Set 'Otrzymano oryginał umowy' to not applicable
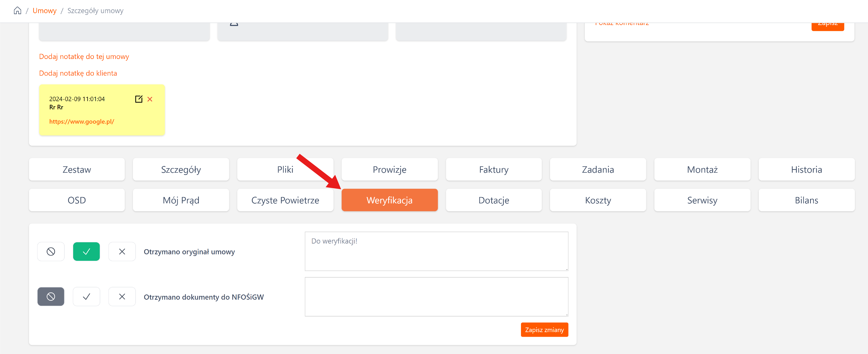 pyautogui.click(x=51, y=251)
